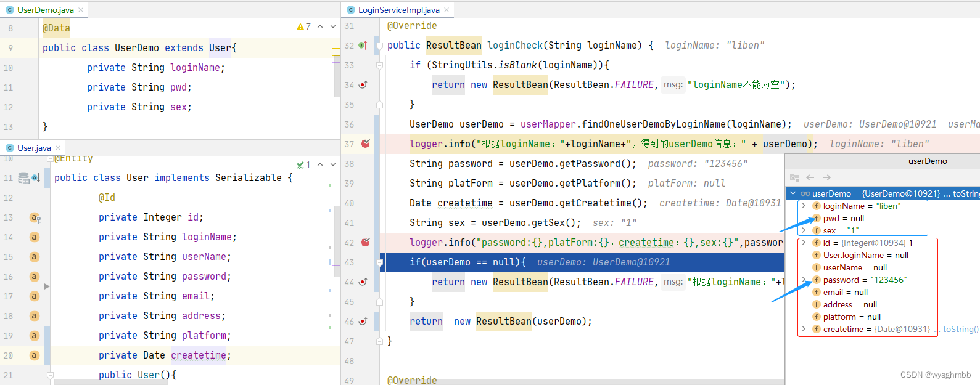Switch to the User.java tab
The image size is (980, 385).
34,148
